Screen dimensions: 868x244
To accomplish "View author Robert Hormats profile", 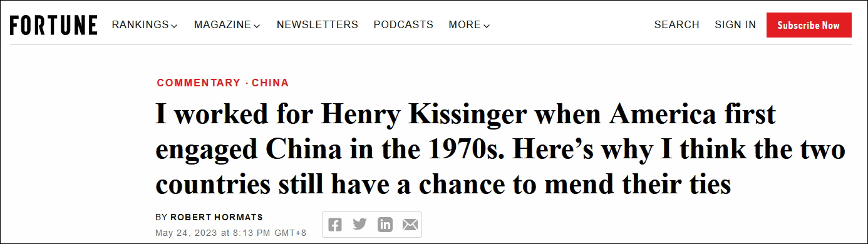I will (x=216, y=217).
